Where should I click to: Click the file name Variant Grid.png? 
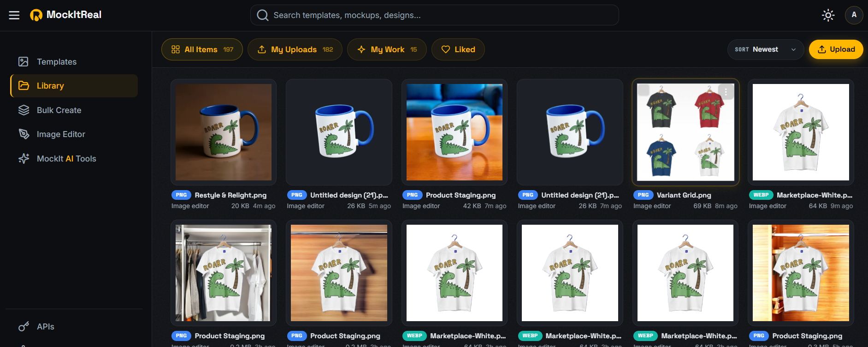(x=684, y=195)
